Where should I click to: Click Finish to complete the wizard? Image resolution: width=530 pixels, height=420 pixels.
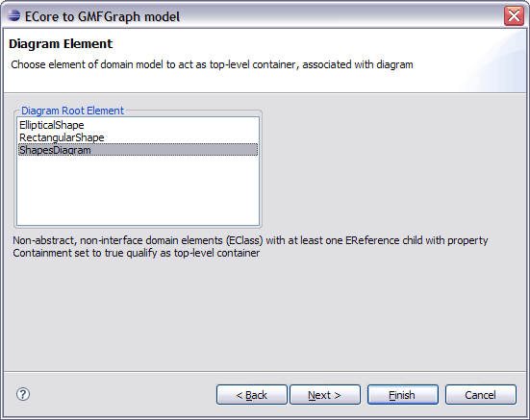coord(403,394)
